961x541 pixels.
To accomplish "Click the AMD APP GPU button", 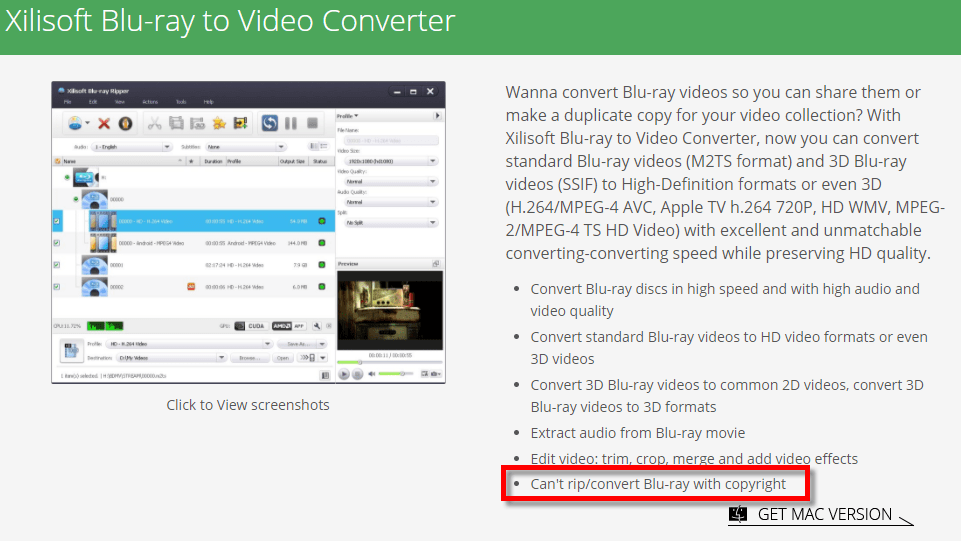I will [x=289, y=326].
